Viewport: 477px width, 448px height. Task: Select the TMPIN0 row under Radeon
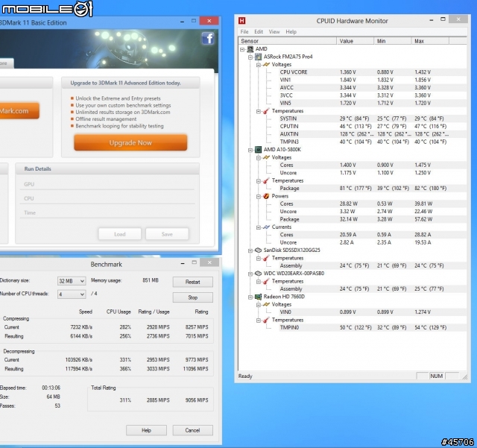coord(373,327)
